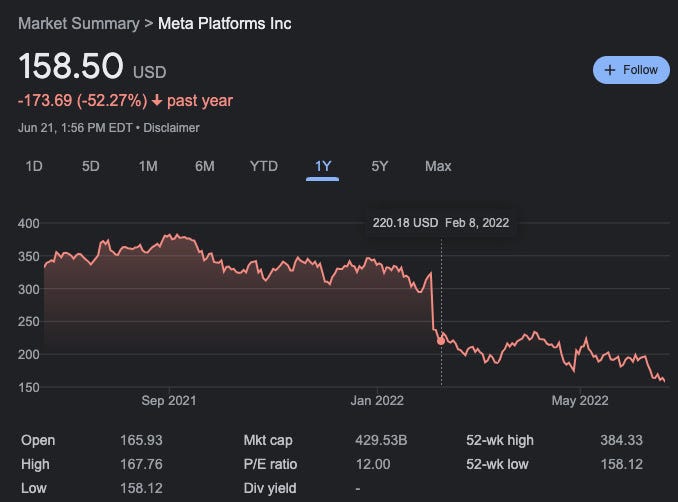
Task: Click the 400 y-axis label
Action: click(x=29, y=224)
